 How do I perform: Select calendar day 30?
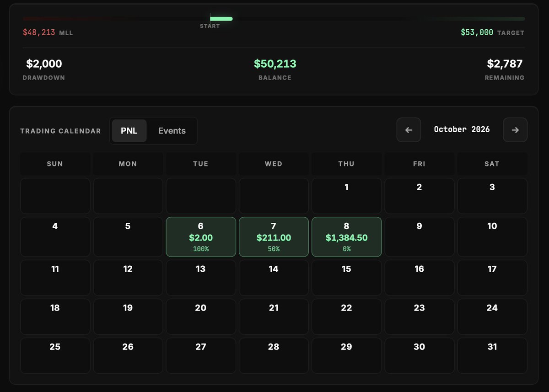(419, 355)
